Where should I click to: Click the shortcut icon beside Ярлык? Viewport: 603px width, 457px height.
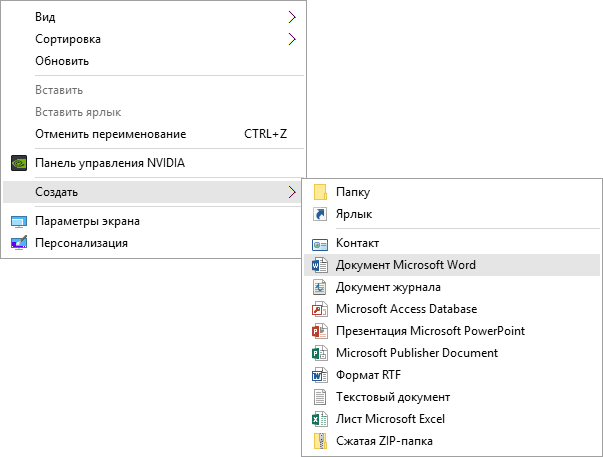[x=320, y=214]
